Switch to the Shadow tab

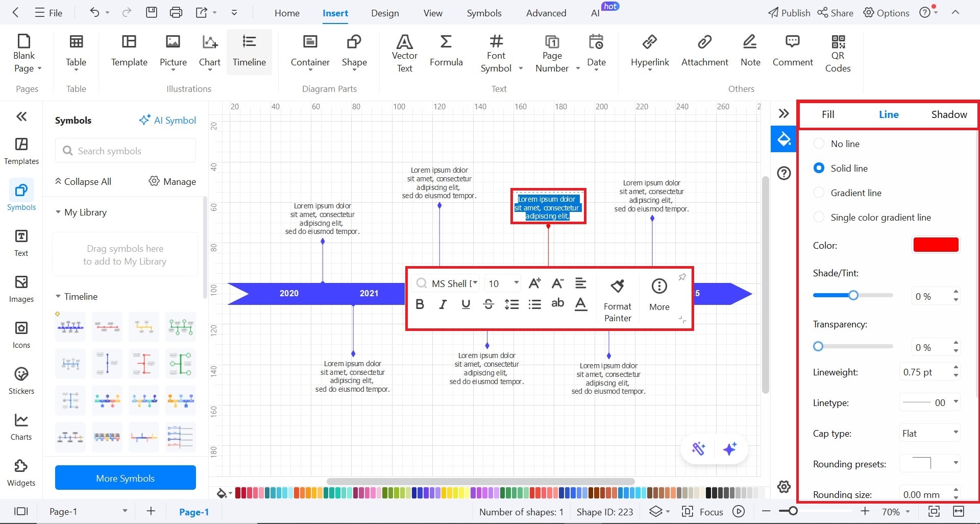pyautogui.click(x=949, y=114)
